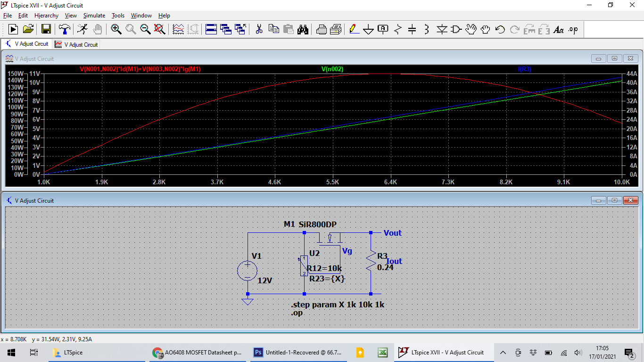Minimize the schematic sub-window
This screenshot has height=362, width=644.
point(599,200)
